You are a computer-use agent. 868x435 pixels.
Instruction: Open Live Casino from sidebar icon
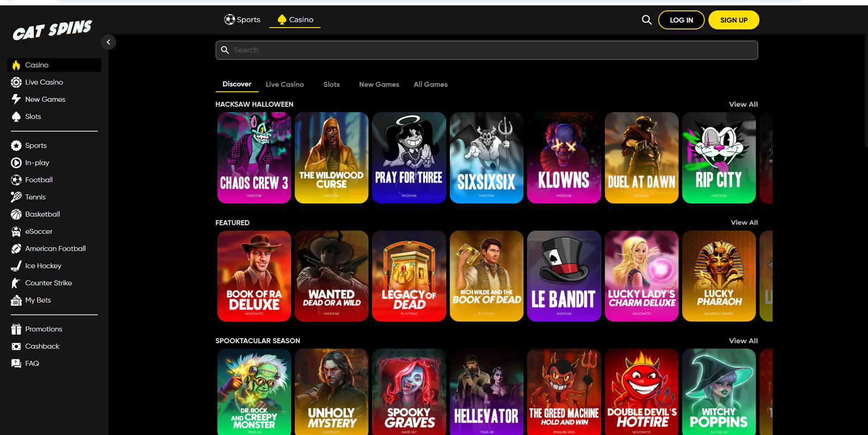pos(16,82)
